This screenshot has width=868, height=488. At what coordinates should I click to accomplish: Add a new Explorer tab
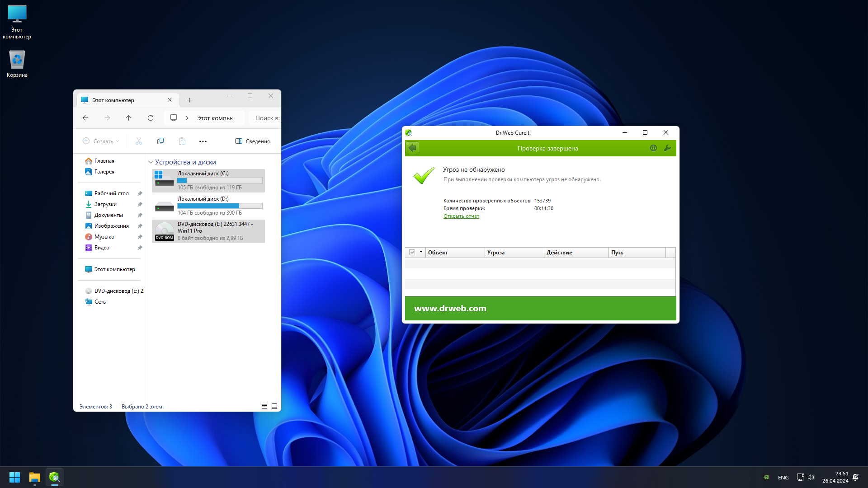[x=189, y=100]
